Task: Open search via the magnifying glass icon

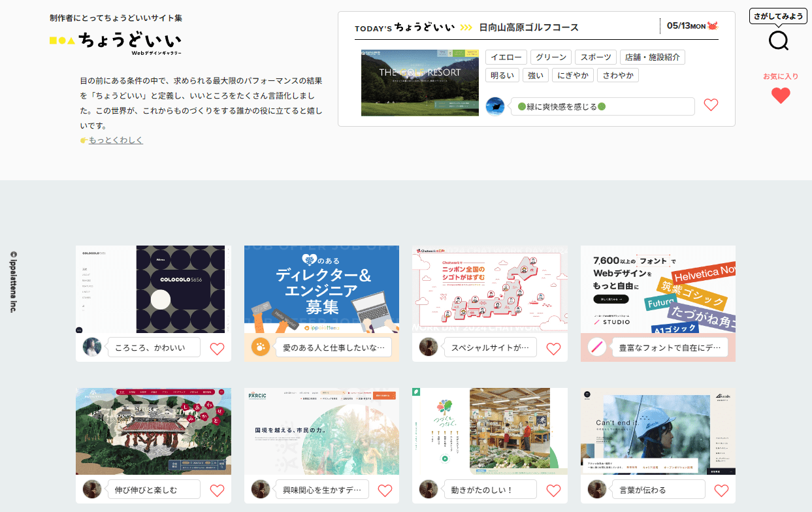Action: pos(779,40)
